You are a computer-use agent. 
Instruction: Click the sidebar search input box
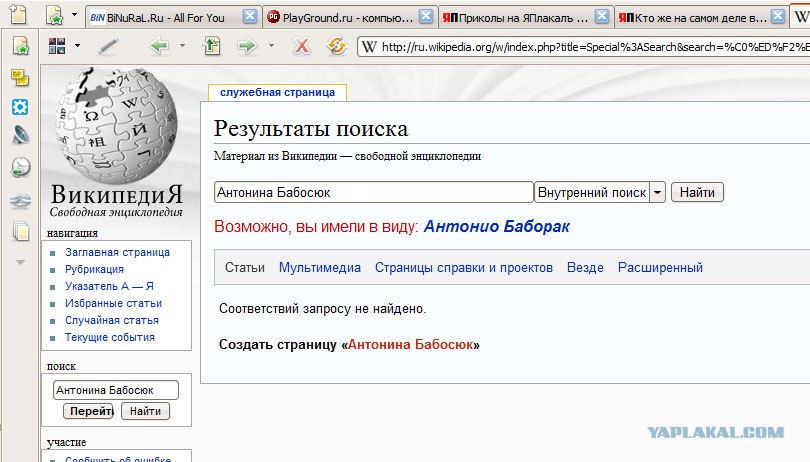[x=116, y=390]
